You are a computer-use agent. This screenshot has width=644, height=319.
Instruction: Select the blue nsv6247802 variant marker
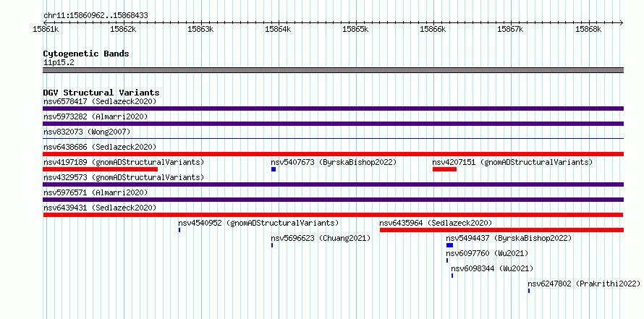coord(529,291)
